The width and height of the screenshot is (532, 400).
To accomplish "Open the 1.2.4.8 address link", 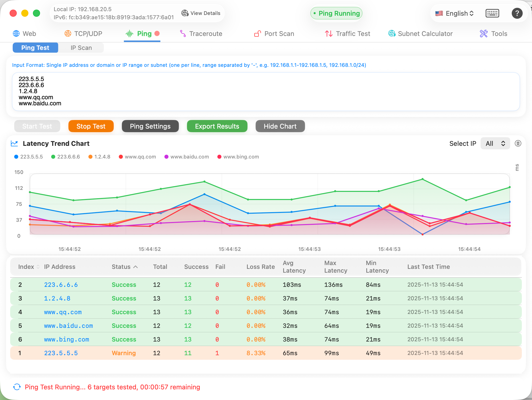I will point(57,298).
